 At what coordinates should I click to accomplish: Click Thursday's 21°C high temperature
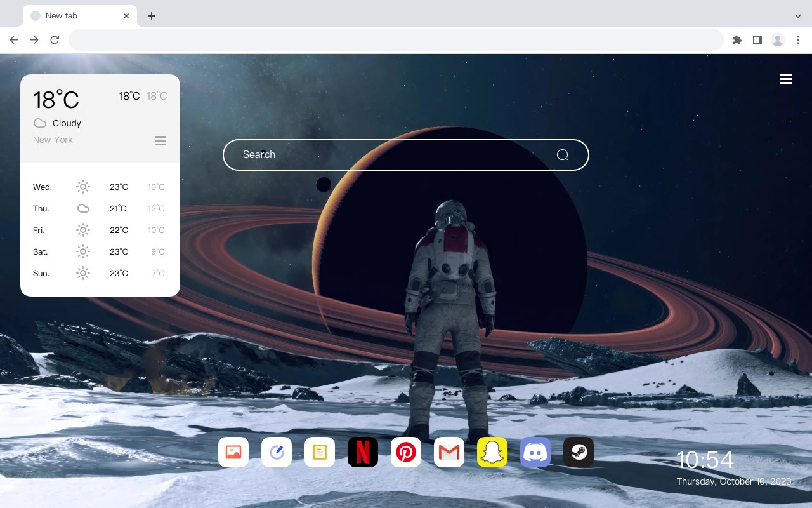[x=118, y=208]
